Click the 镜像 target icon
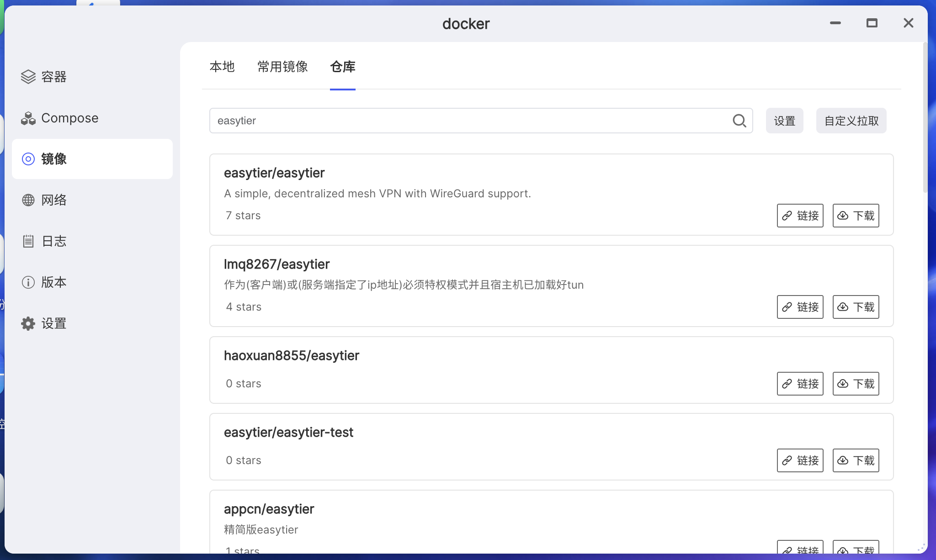936x560 pixels. [28, 159]
